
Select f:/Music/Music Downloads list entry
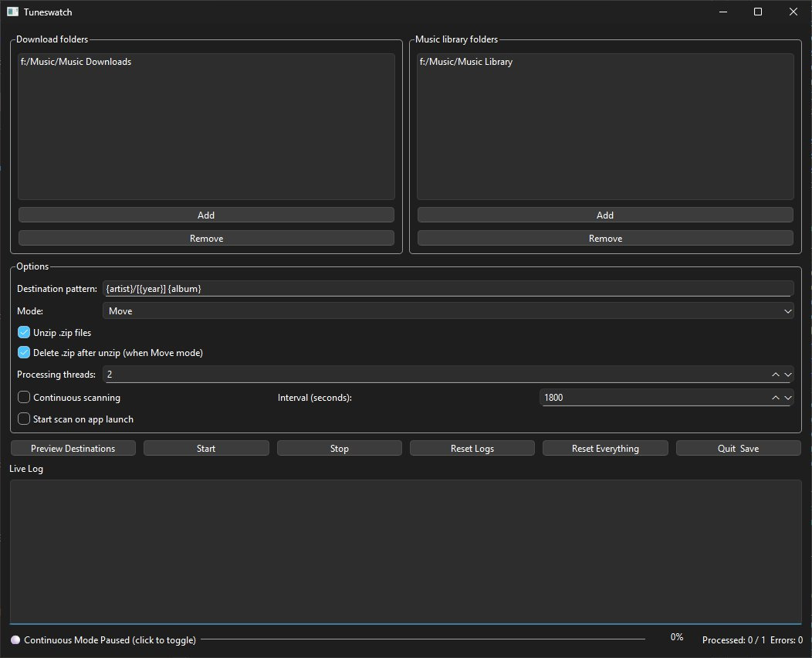(x=76, y=62)
